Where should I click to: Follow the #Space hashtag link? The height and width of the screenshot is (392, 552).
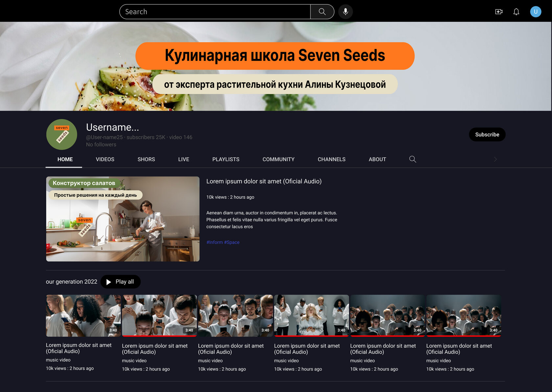click(232, 242)
